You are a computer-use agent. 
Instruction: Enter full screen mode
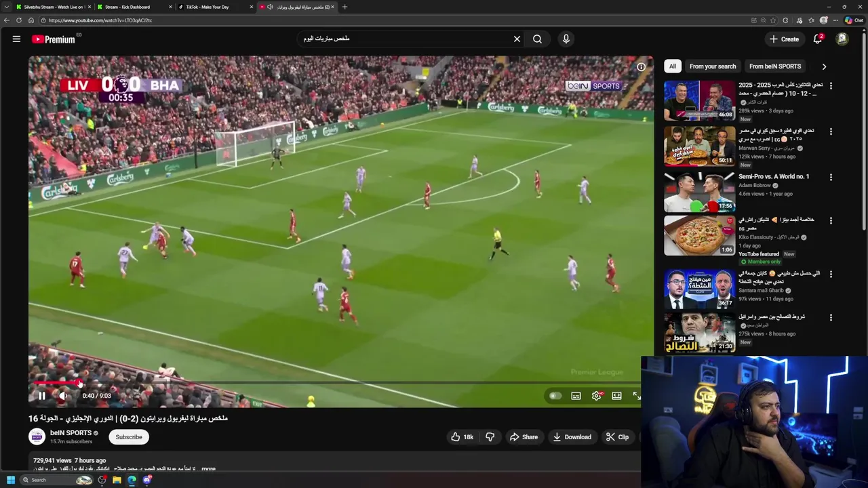tap(637, 396)
